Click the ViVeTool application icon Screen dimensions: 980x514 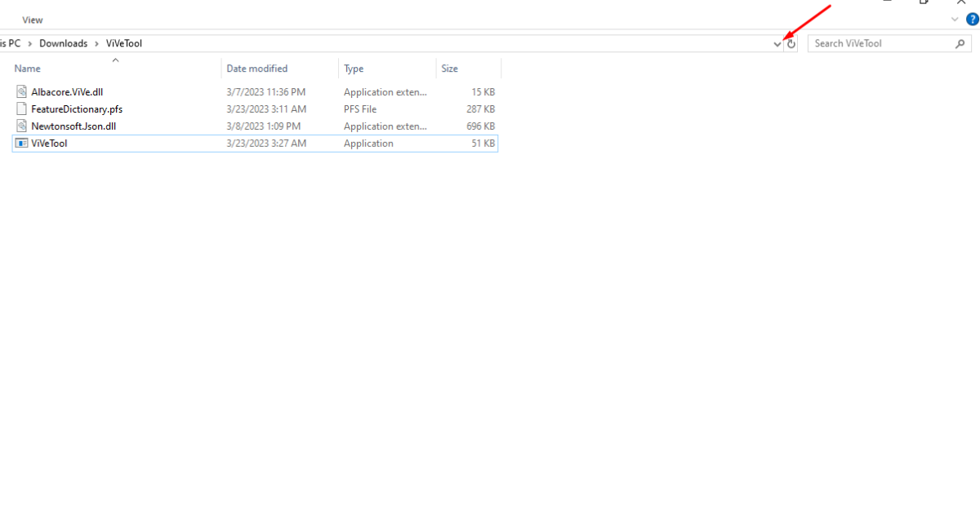point(22,143)
